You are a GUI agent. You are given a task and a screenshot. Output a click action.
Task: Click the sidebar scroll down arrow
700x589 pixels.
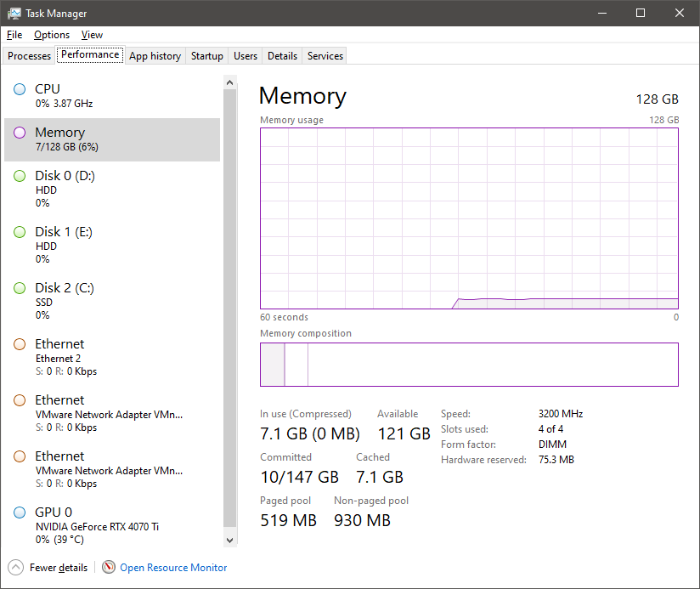point(230,541)
